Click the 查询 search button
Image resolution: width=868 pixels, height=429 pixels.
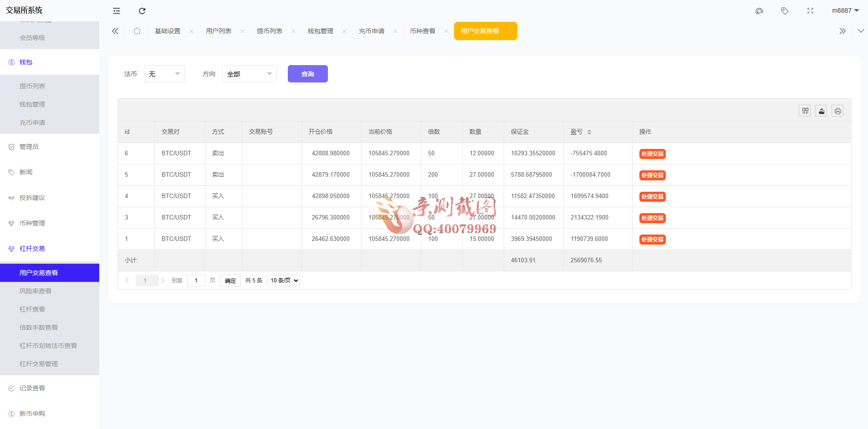307,74
